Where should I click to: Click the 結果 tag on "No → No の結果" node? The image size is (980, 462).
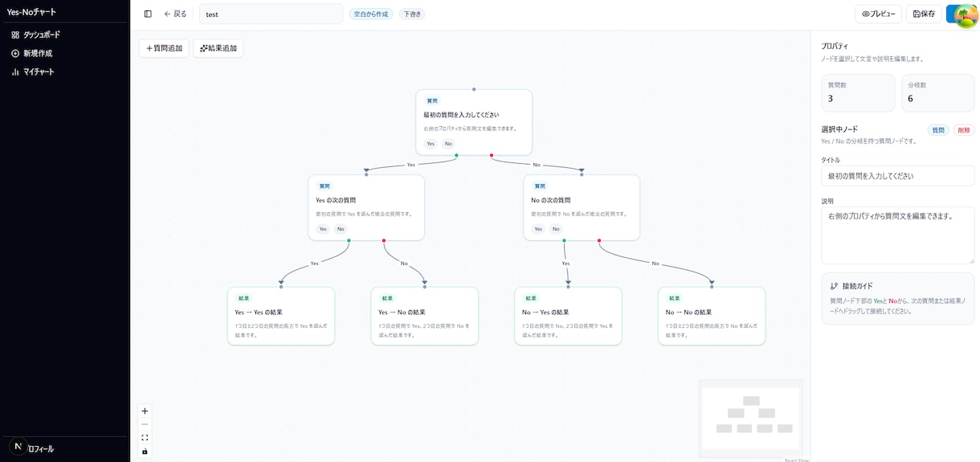[675, 298]
